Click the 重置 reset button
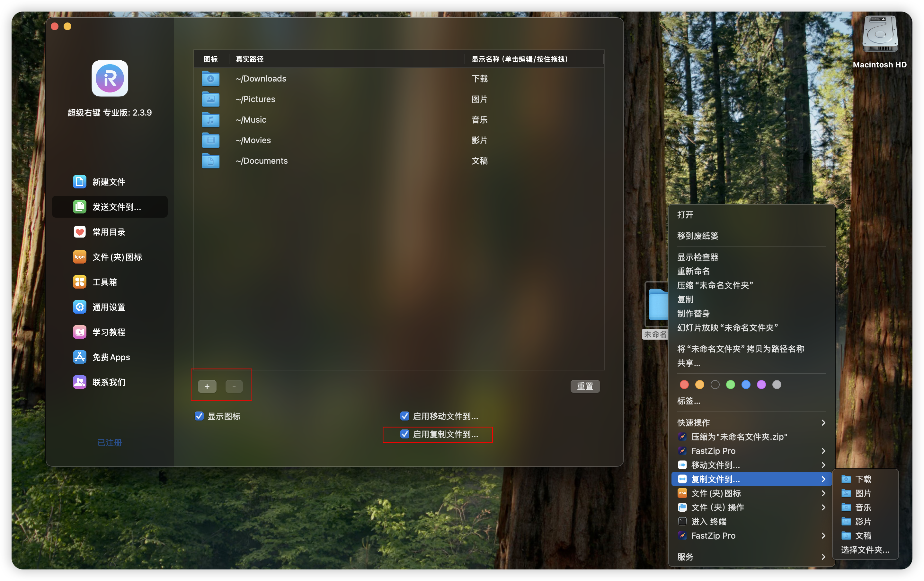The width and height of the screenshot is (924, 581). (585, 386)
